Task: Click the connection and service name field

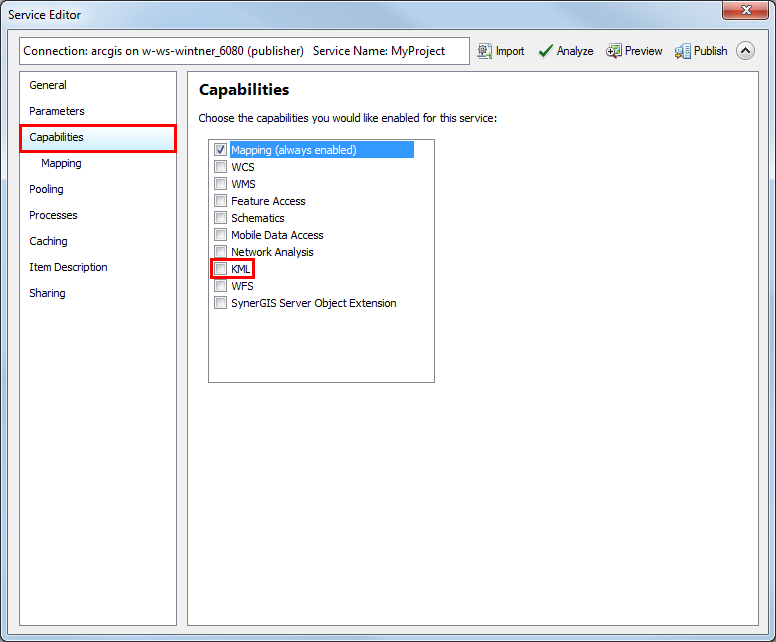Action: pyautogui.click(x=244, y=51)
